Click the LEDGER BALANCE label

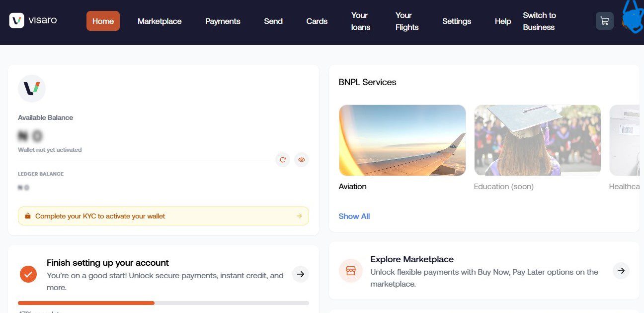click(41, 174)
